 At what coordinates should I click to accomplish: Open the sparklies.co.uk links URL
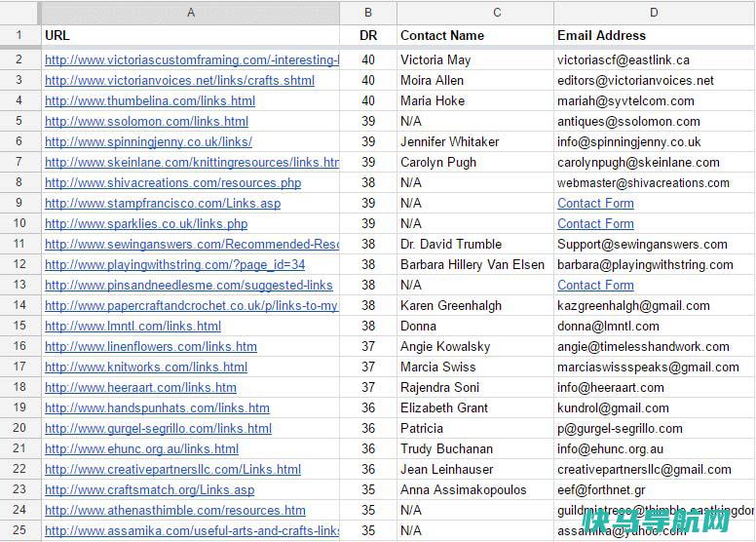point(146,224)
